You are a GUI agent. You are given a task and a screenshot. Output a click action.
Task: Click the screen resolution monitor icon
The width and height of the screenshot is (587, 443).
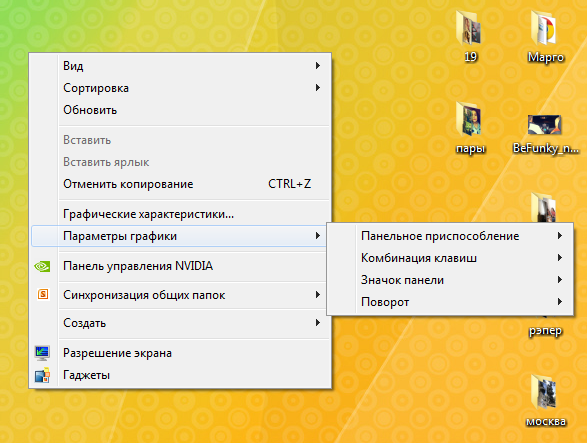click(42, 353)
